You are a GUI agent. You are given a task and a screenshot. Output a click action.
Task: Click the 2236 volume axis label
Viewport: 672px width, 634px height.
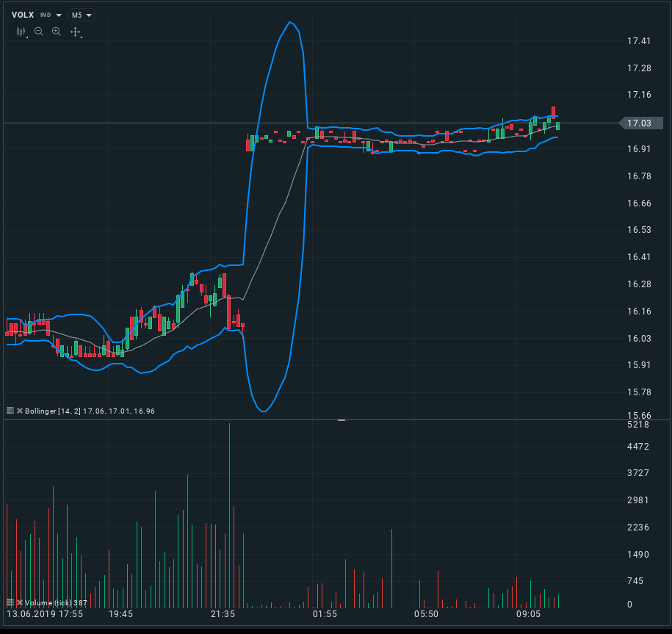tap(638, 527)
